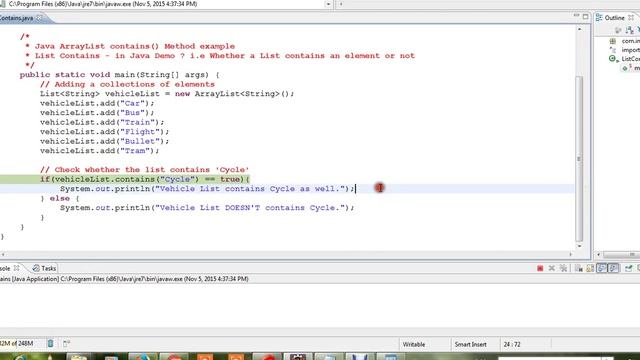Click Smart Insert in the status bar

click(x=471, y=344)
